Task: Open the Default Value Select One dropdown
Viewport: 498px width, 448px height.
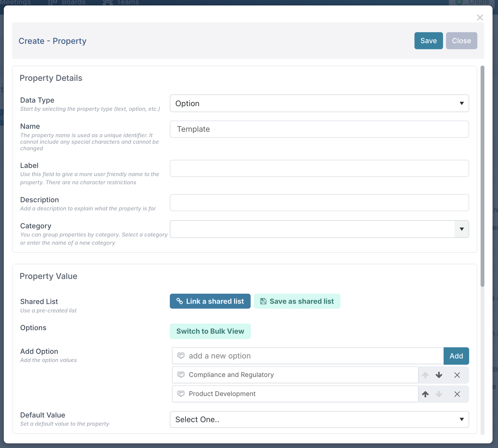Action: coord(319,419)
